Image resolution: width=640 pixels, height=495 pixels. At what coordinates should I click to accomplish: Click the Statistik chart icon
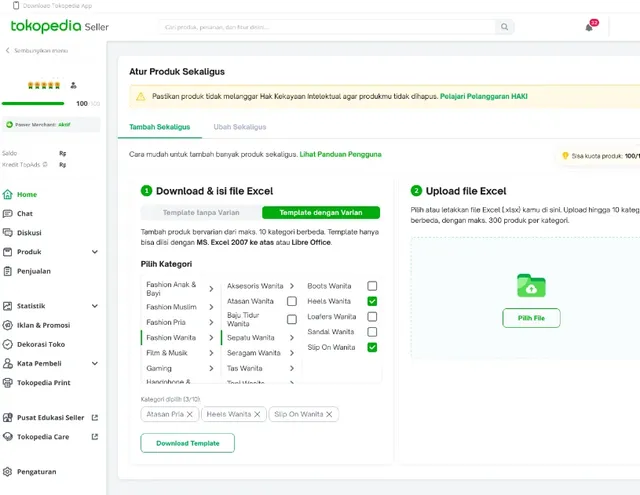[x=7, y=306]
